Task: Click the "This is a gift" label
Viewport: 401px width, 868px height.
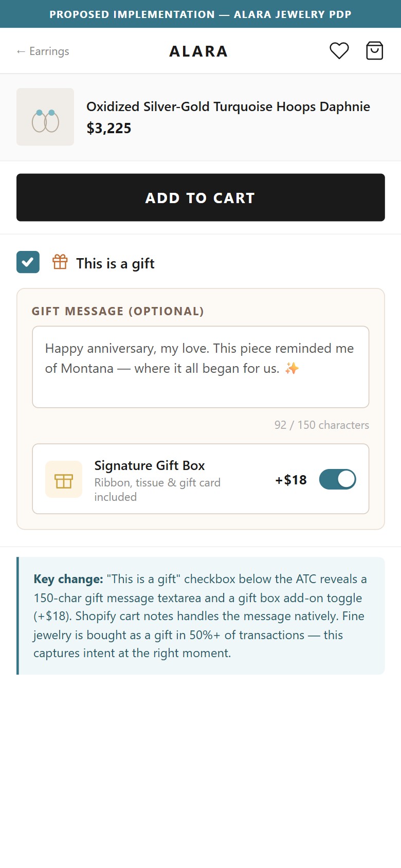Action: point(115,263)
